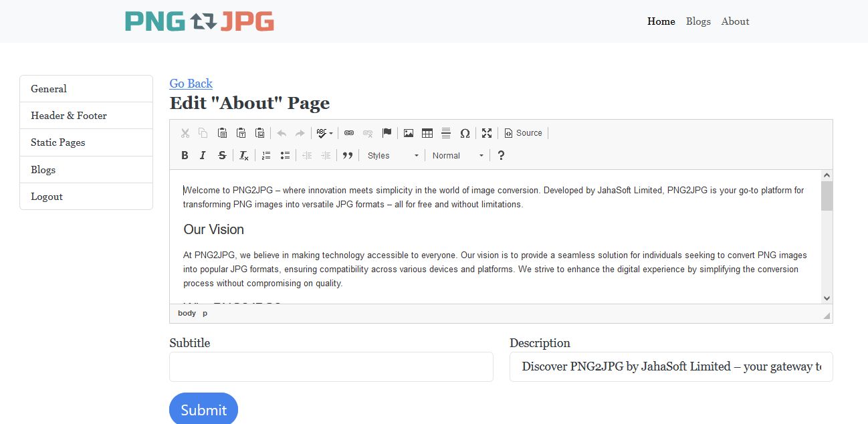Click the Redo arrow
This screenshot has width=868, height=424.
(x=300, y=133)
